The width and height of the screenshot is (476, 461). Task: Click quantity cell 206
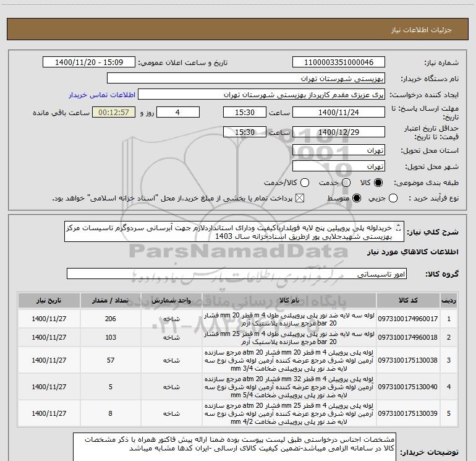click(111, 319)
